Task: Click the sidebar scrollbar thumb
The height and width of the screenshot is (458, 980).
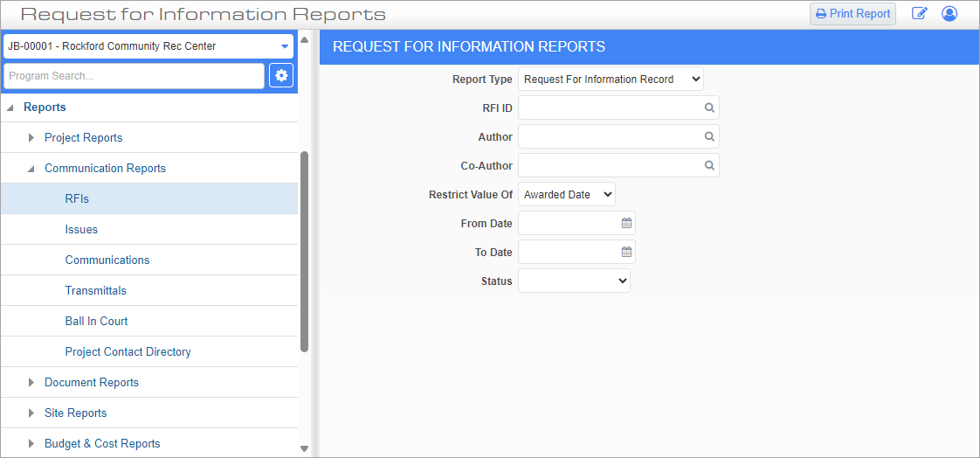Action: click(x=304, y=252)
